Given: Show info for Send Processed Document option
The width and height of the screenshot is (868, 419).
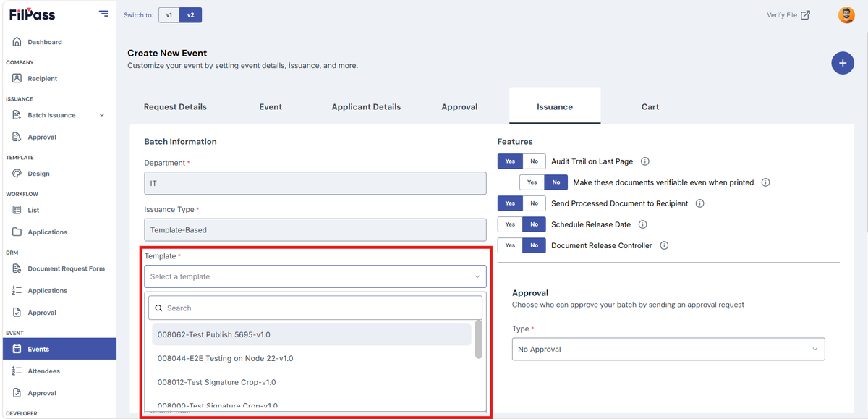Looking at the screenshot, I should (699, 203).
